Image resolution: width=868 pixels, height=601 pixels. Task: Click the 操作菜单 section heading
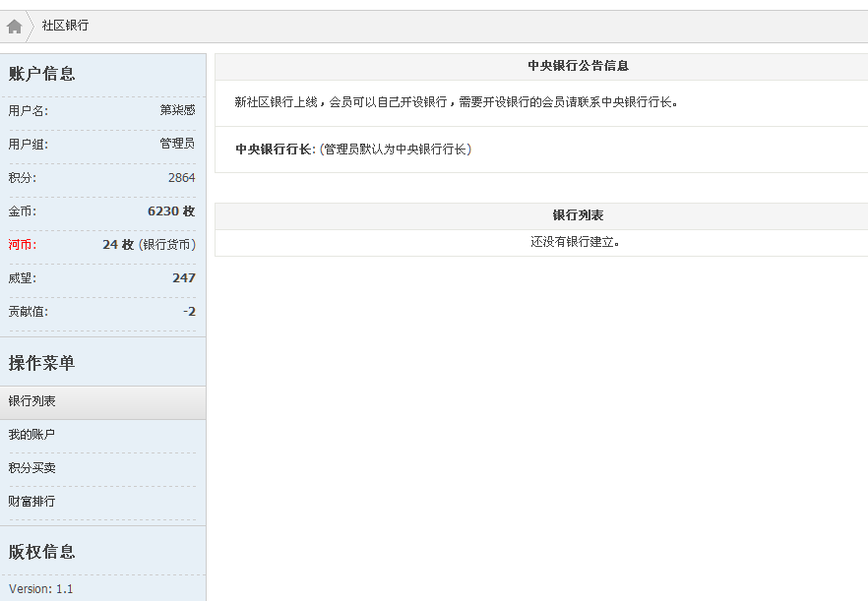pos(41,363)
